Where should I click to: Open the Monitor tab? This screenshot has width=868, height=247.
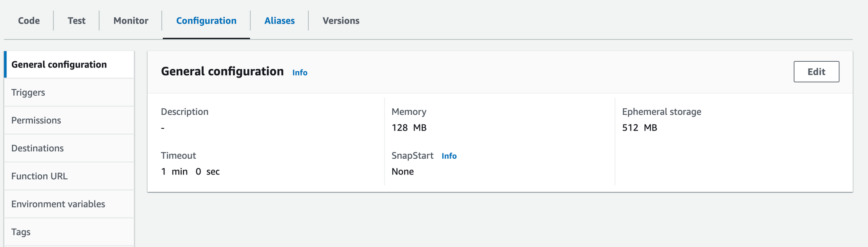131,20
